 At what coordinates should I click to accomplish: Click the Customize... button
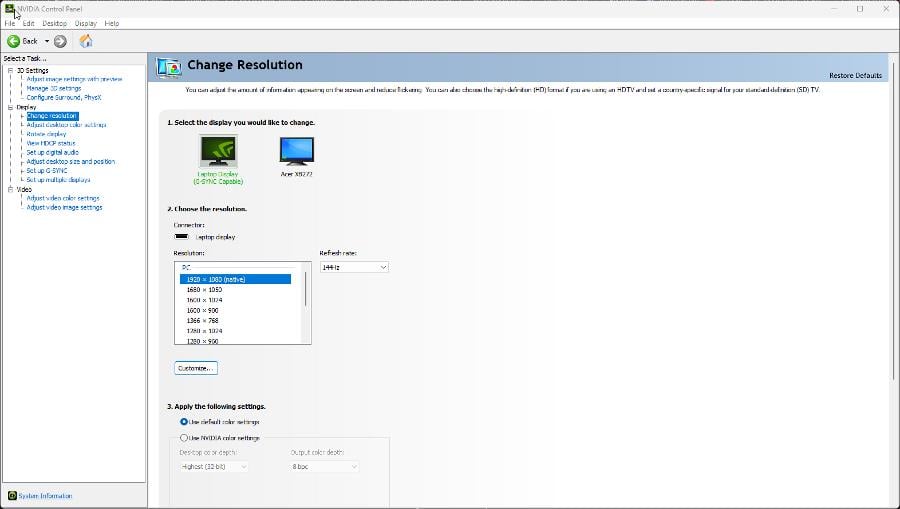[x=196, y=368]
